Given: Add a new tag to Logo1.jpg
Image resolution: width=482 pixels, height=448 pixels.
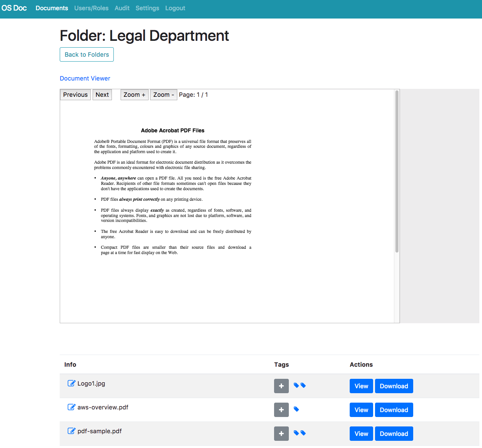Looking at the screenshot, I should tap(281, 386).
